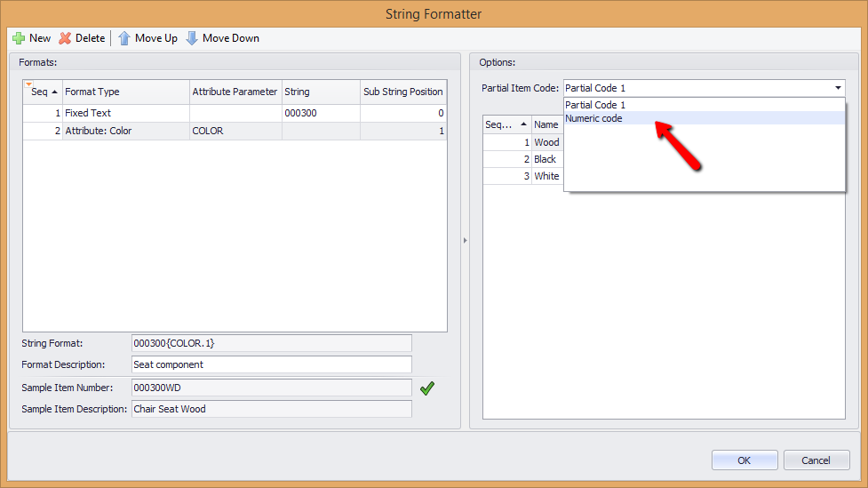Click the filter icon above Seq column
Image resolution: width=868 pixels, height=488 pixels.
click(x=28, y=84)
